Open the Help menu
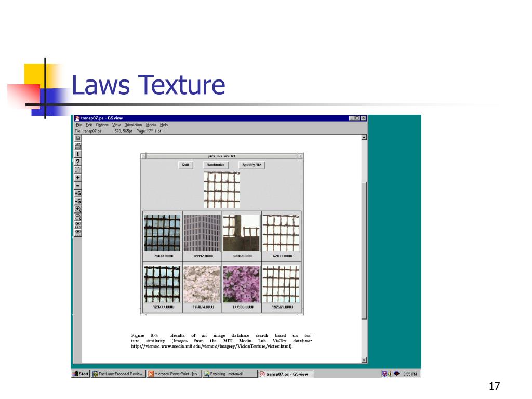This screenshot has width=532, height=399. point(164,125)
